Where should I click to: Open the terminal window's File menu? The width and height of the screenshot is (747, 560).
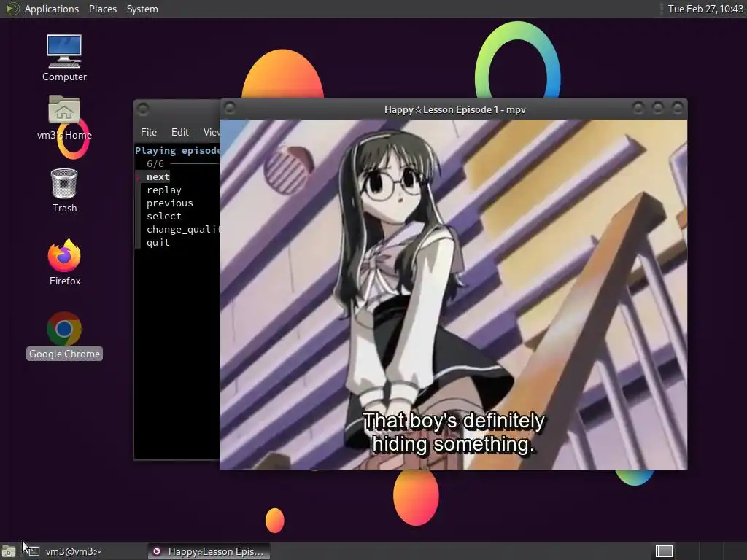point(149,132)
